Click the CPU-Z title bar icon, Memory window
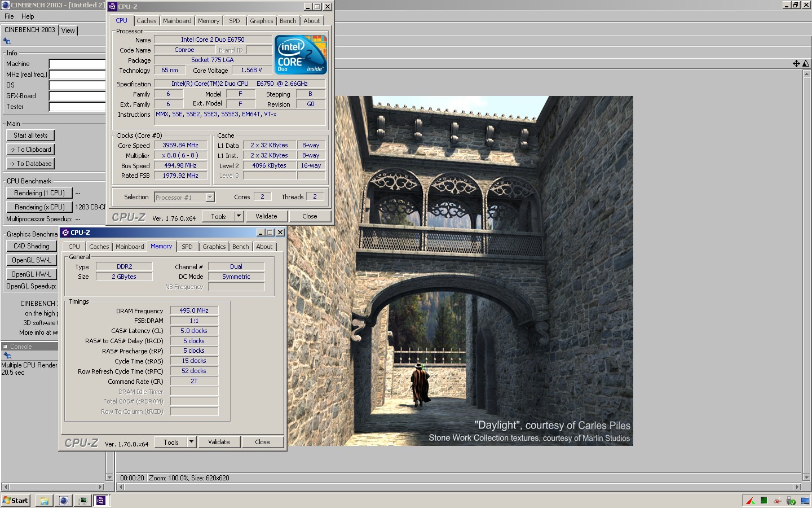This screenshot has width=812, height=508. point(65,233)
